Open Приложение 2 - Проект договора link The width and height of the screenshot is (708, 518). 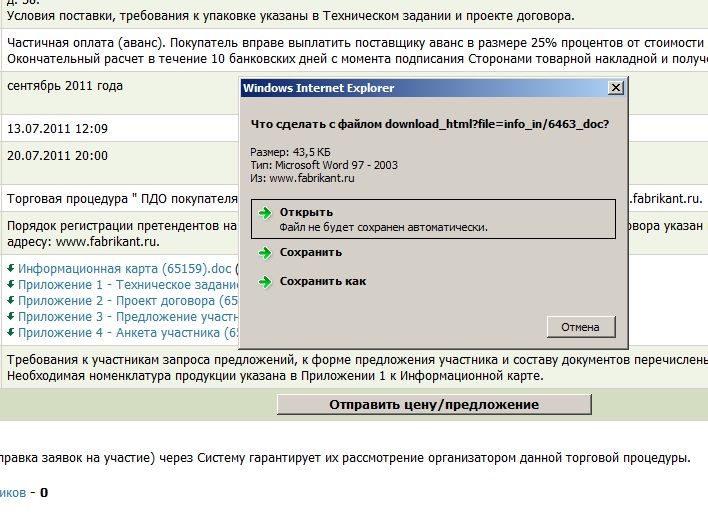tap(128, 301)
